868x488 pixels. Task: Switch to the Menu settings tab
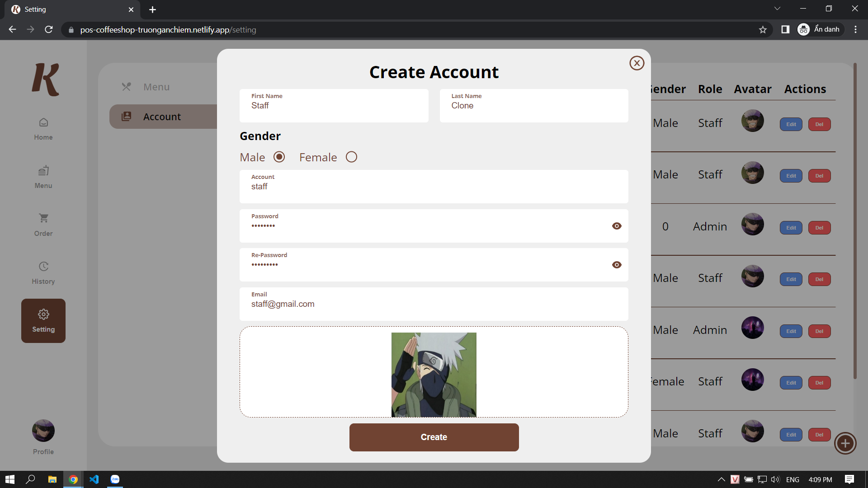[x=156, y=87]
